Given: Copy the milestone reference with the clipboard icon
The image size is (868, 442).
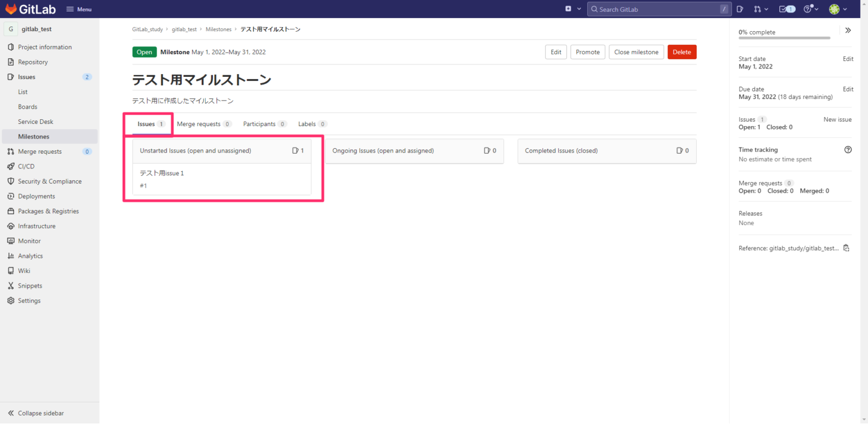Looking at the screenshot, I should pyautogui.click(x=846, y=248).
